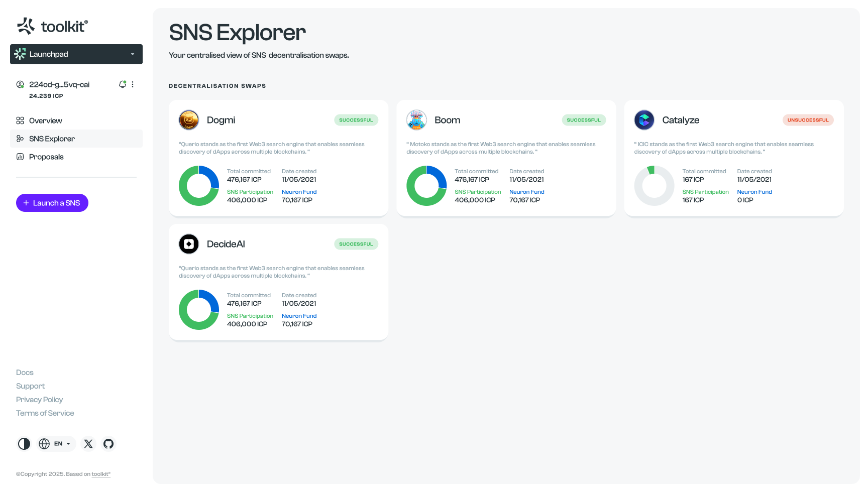The height and width of the screenshot is (492, 868).
Task: Click Boom's SUCCESSFUL status badge
Action: (584, 120)
